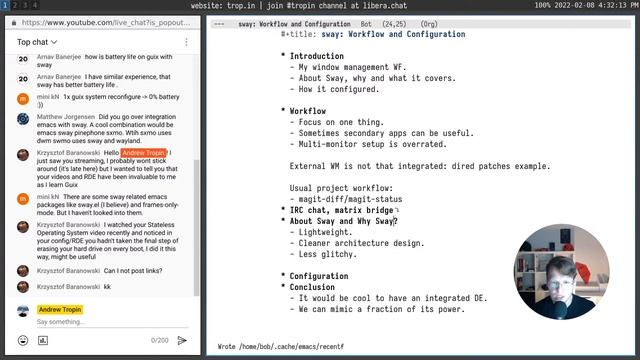Click the 'Bot' position indicator in modeline
Viewport: 640px width, 360px height.
pyautogui.click(x=366, y=24)
